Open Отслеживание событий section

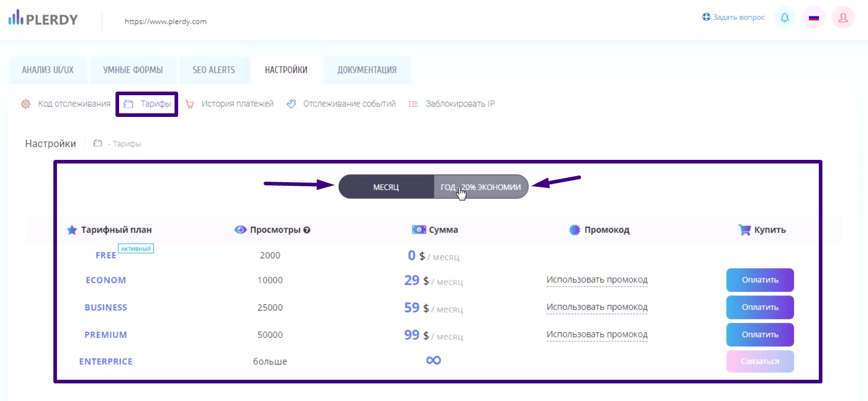(x=350, y=104)
